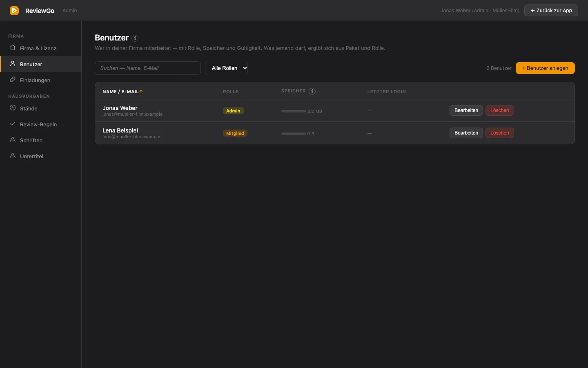Go back with Zurück zur App
Image resolution: width=588 pixels, height=368 pixels.
551,11
